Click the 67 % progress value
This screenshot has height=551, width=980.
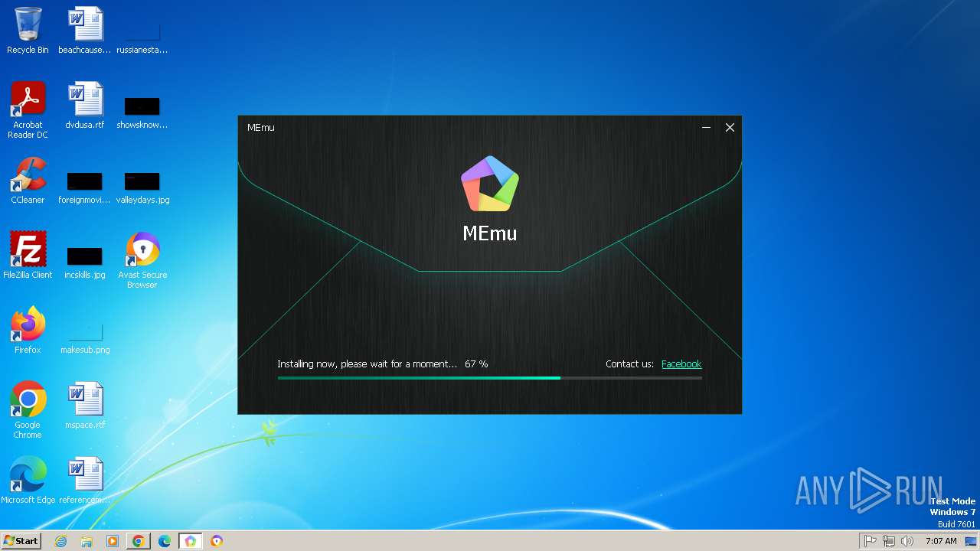pyautogui.click(x=476, y=364)
